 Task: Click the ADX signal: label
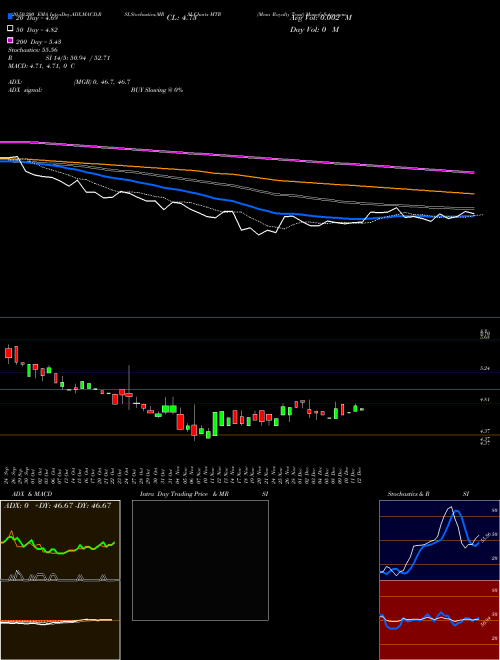(x=25, y=90)
